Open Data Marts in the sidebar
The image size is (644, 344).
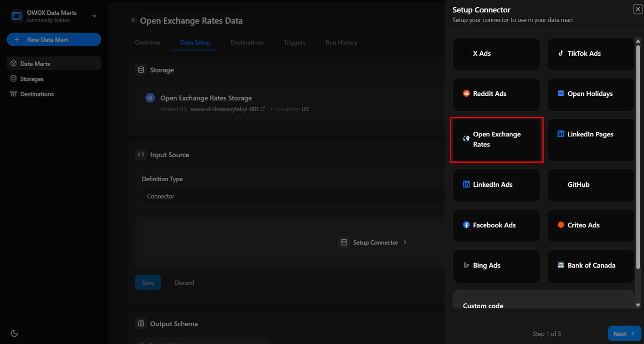(x=54, y=64)
